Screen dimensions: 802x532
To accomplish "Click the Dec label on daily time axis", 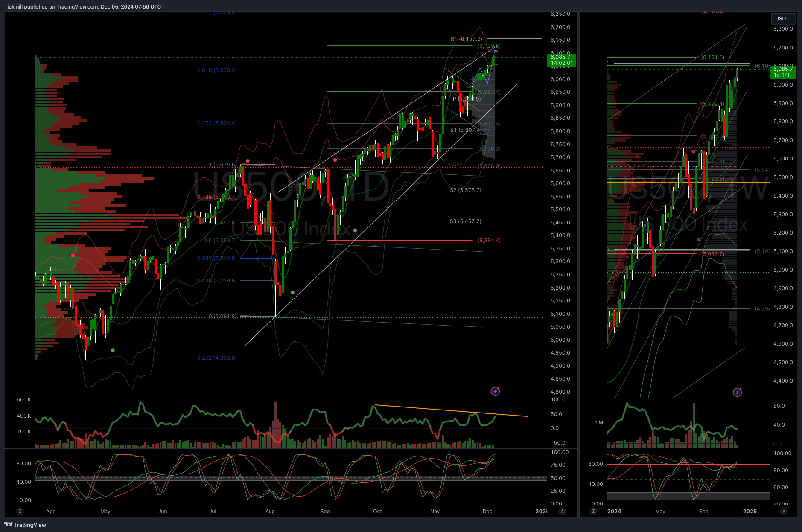I will (487, 511).
